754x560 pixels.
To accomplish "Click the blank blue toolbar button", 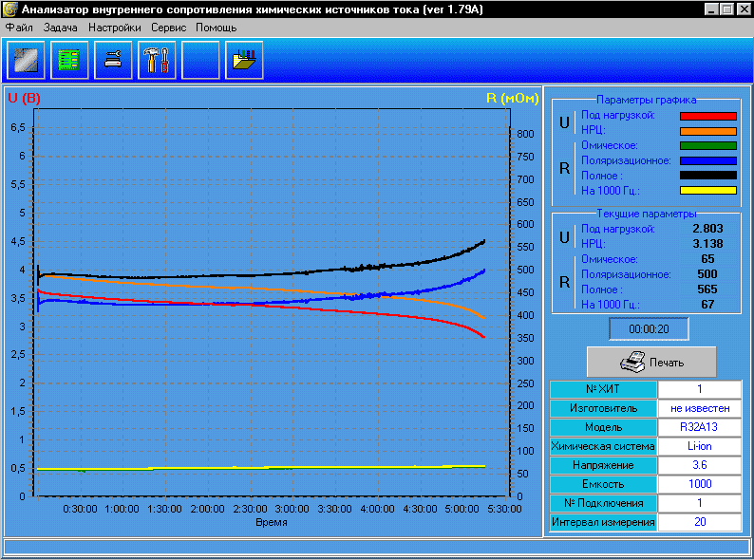I will [x=200, y=60].
